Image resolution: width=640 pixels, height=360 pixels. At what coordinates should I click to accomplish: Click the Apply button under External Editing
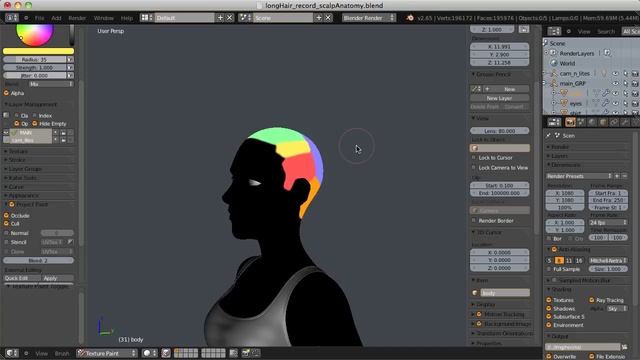(x=57, y=278)
